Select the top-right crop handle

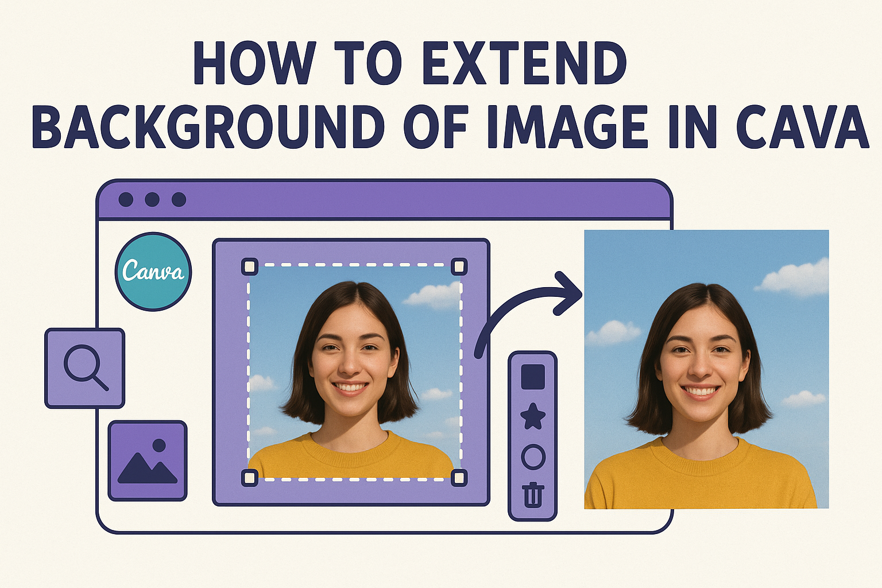pyautogui.click(x=459, y=266)
